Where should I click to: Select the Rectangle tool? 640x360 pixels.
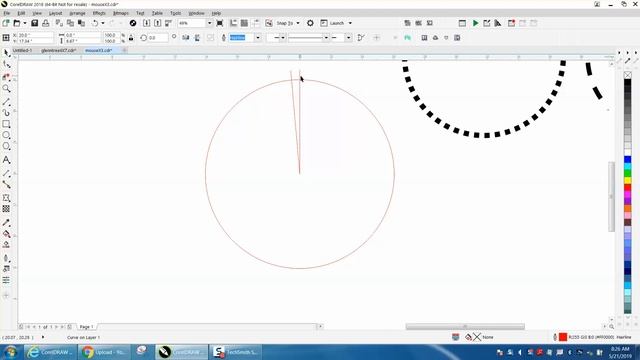click(x=7, y=124)
